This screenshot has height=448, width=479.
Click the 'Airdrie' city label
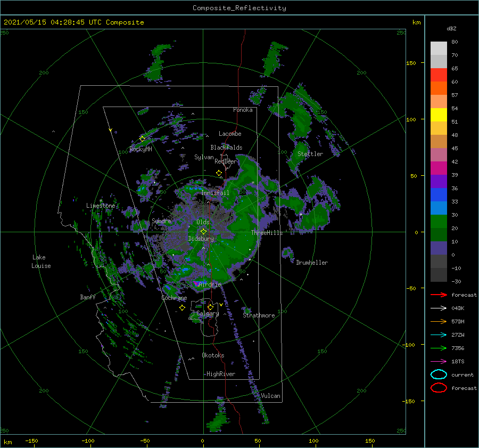click(x=210, y=284)
